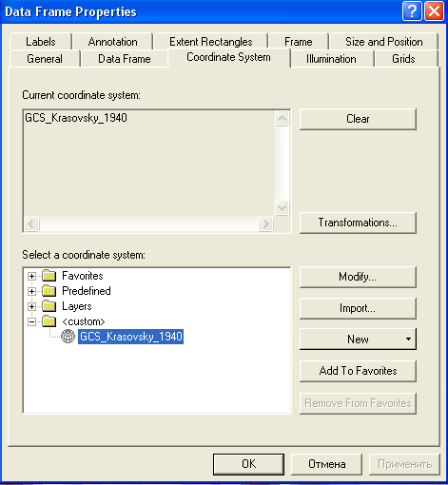The width and height of the screenshot is (448, 485).
Task: Click scroll down arrow in current coordinate box
Action: [x=282, y=208]
